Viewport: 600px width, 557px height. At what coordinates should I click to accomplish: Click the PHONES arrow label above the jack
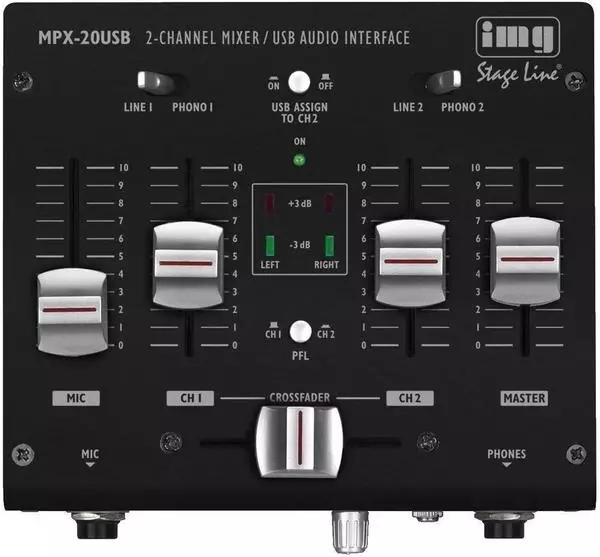click(506, 457)
